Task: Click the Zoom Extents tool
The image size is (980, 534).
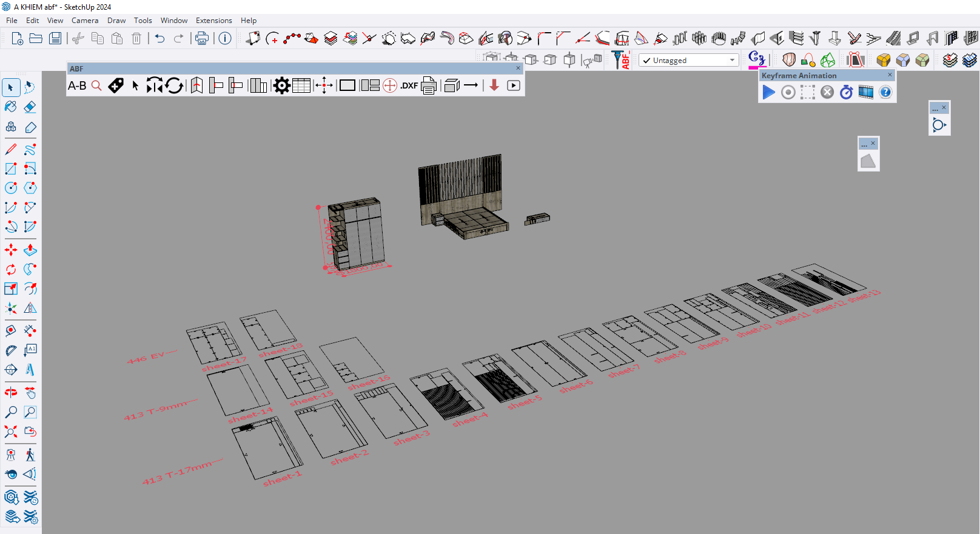Action: (x=11, y=432)
